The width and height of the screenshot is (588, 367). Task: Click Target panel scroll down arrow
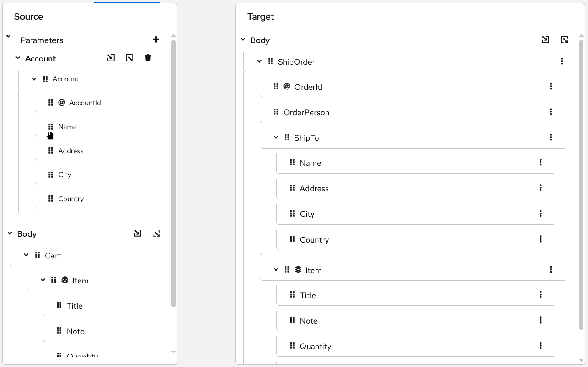pos(581,360)
